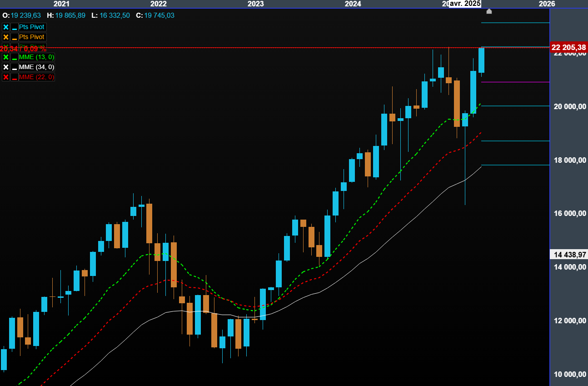Click the open value 19 239,63
Viewport: 588px width, 386px height.
click(26, 15)
